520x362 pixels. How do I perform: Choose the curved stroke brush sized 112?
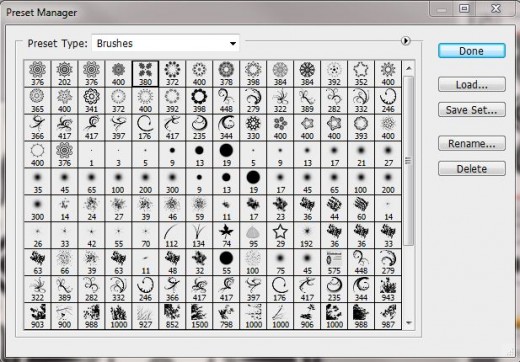[172, 235]
